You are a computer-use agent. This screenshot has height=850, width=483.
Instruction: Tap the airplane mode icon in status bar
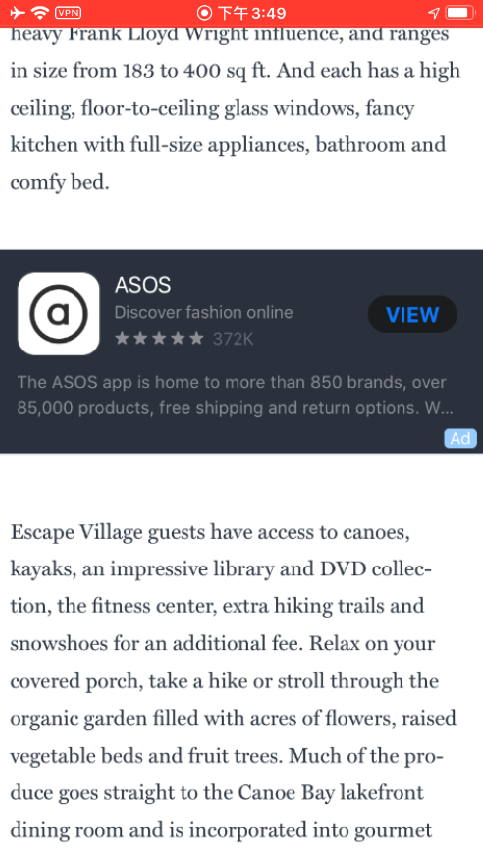click(x=17, y=12)
